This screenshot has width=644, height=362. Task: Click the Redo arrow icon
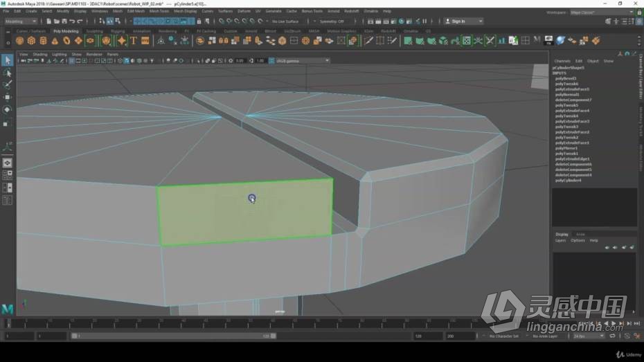pos(80,21)
